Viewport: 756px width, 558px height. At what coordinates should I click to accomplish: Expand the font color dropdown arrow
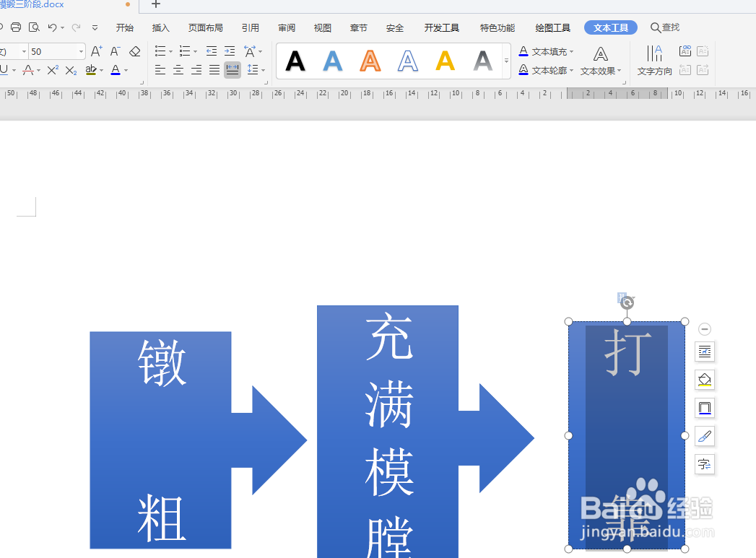[126, 70]
